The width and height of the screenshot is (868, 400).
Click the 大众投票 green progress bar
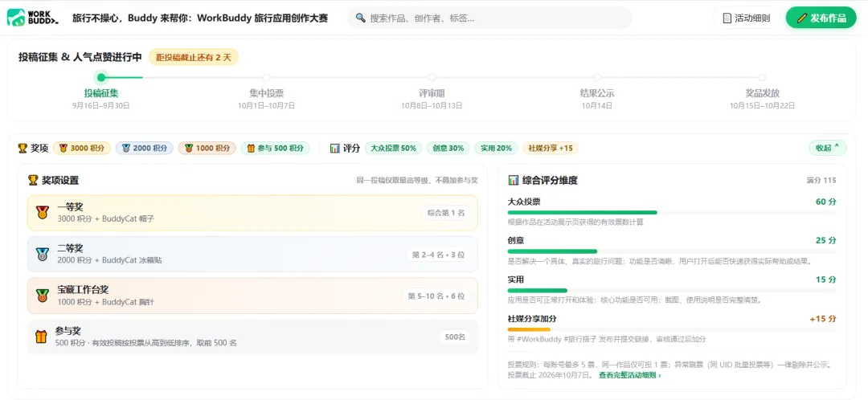(583, 212)
